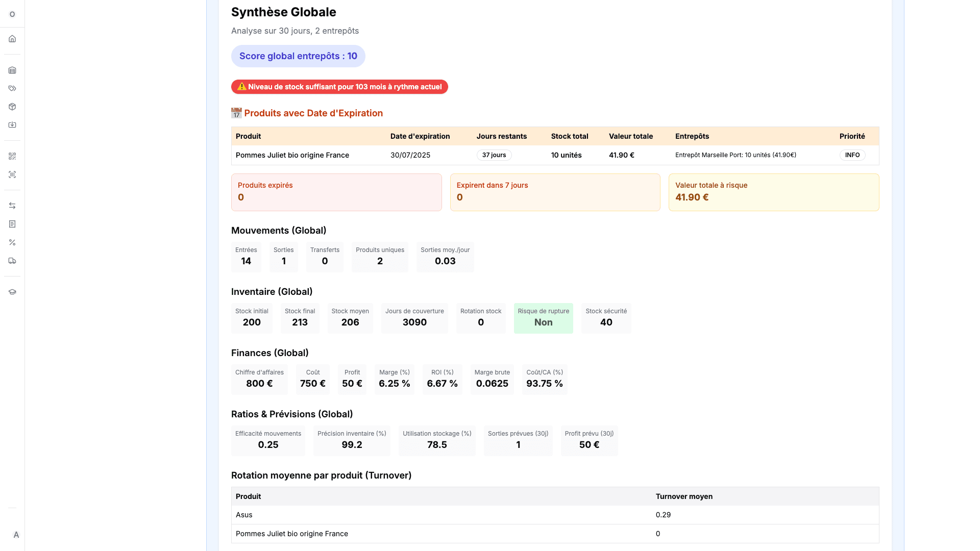980x551 pixels.
Task: Open the warehouse sidebar icon
Action: pyautogui.click(x=12, y=70)
